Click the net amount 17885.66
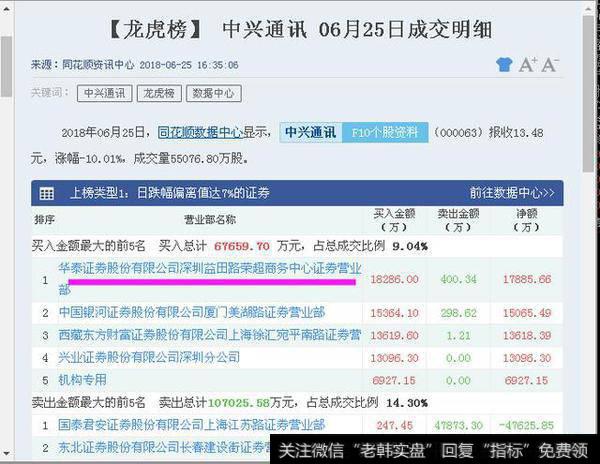 tap(527, 279)
